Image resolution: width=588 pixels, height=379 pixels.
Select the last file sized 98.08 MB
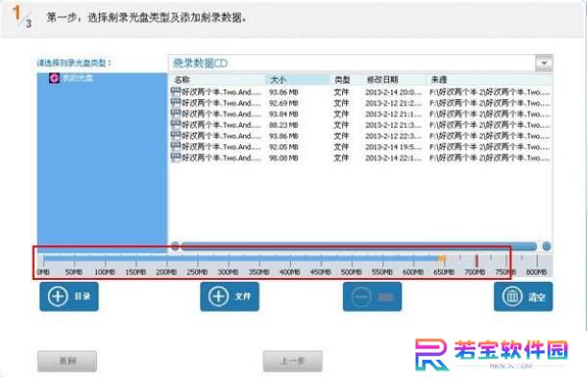(x=360, y=158)
